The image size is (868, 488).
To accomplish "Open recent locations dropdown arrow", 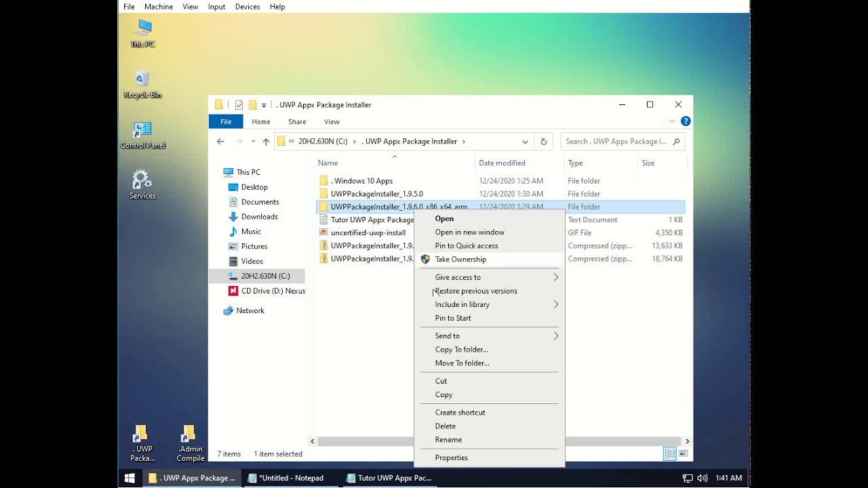I will click(x=253, y=142).
